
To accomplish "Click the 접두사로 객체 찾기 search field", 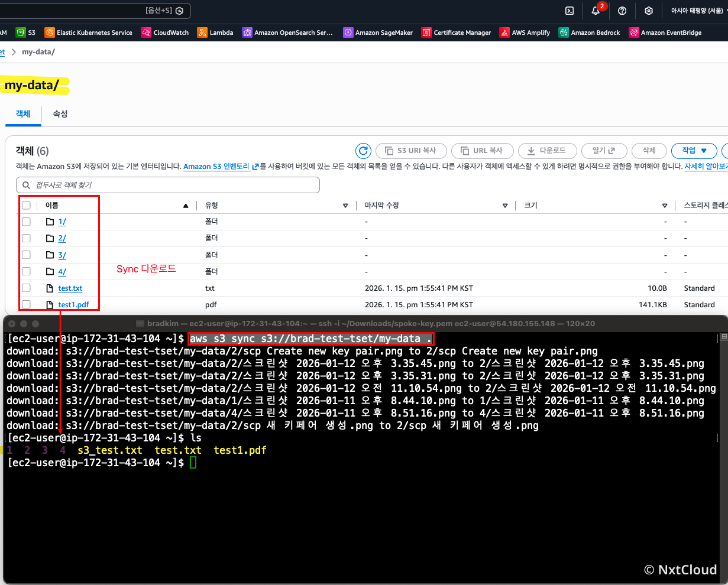I will pyautogui.click(x=168, y=185).
